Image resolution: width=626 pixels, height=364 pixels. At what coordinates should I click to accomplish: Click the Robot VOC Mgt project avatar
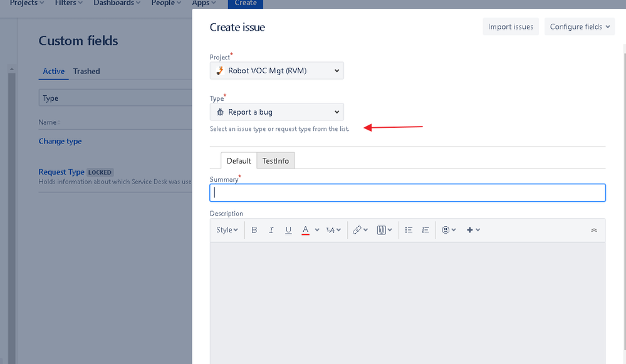coord(220,71)
